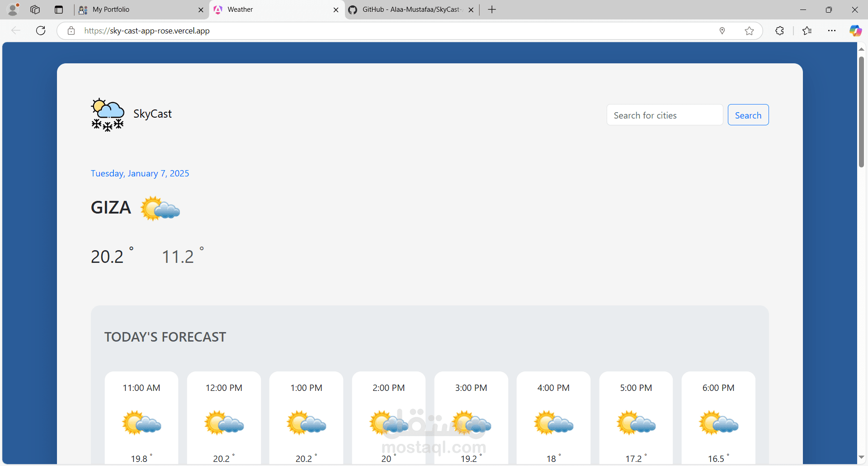This screenshot has height=466, width=868.
Task: Click the page vertical scrollbar thumb
Action: (x=861, y=111)
